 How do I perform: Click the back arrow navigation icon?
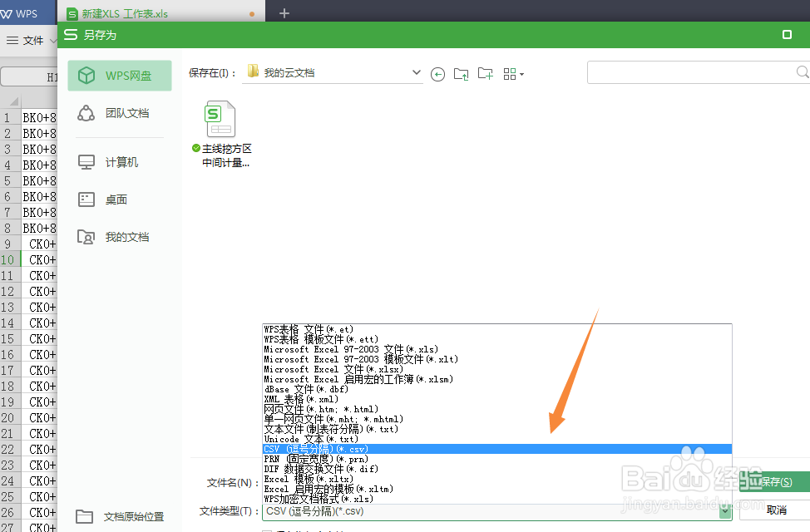tap(437, 74)
